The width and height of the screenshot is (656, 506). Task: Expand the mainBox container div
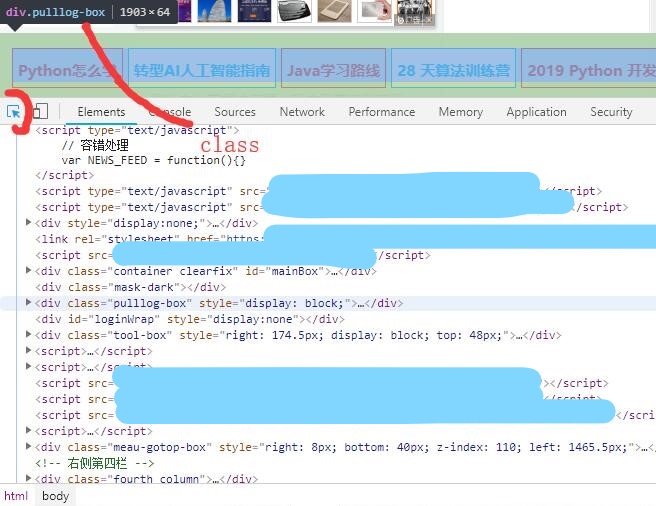28,270
